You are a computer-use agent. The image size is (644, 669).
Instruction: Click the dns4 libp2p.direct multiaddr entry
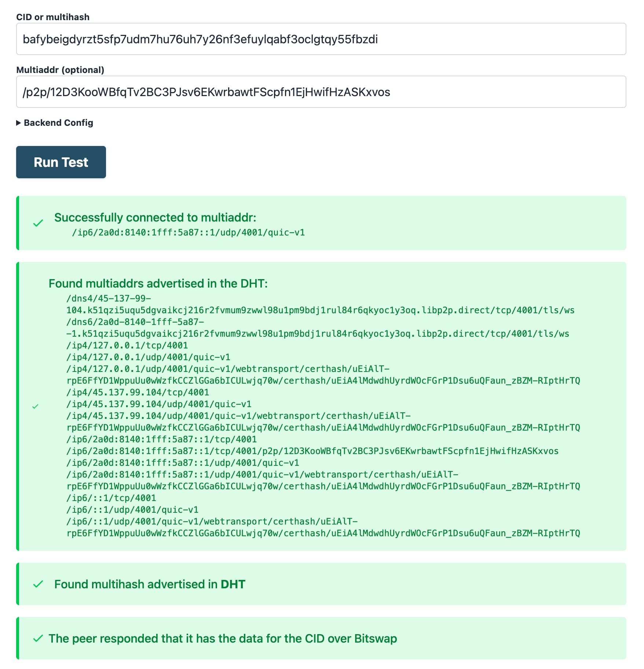321,304
